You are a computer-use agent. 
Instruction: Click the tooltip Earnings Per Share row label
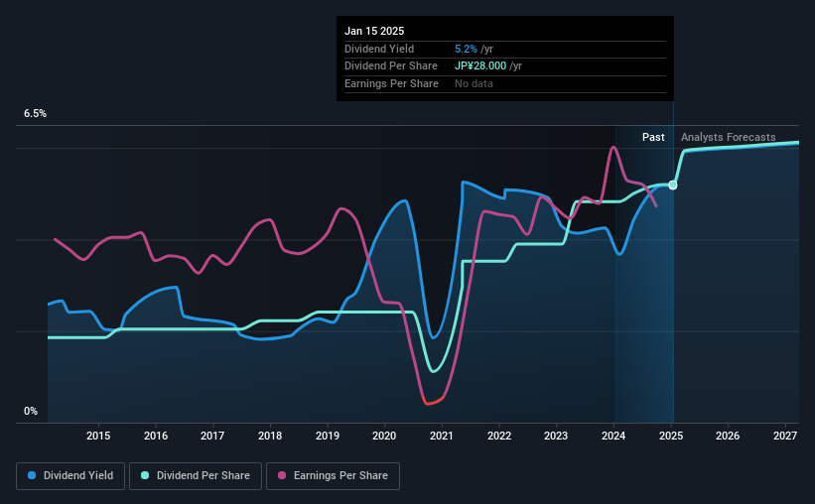click(391, 83)
